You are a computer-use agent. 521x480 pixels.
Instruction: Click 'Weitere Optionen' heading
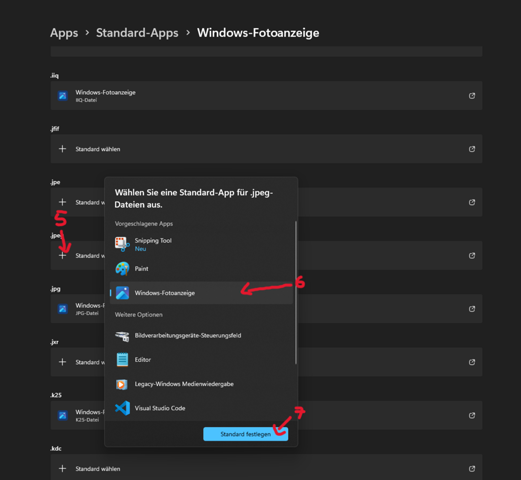139,315
